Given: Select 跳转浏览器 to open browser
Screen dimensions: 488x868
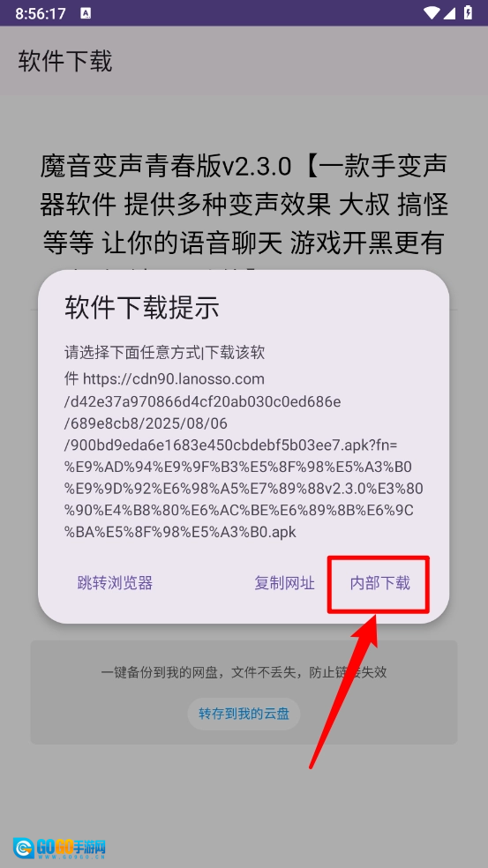Looking at the screenshot, I should pos(115,583).
